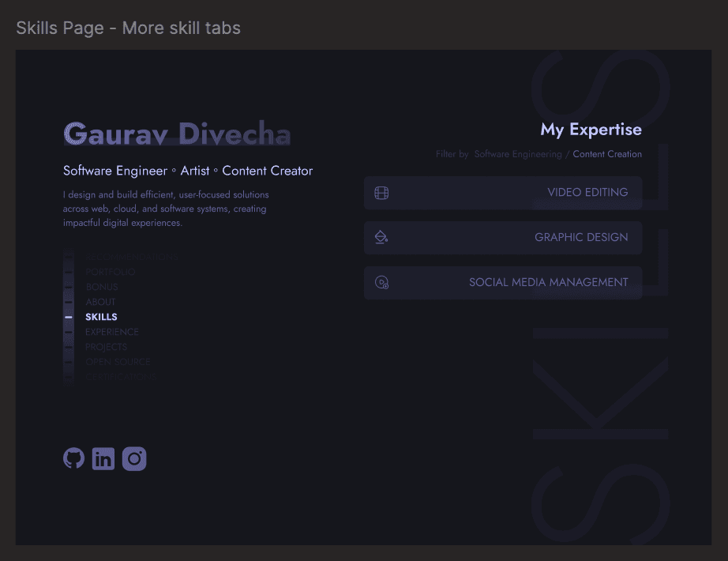Viewport: 728px width, 561px height.
Task: Click the Gaurav Divecha name heading
Action: click(177, 134)
